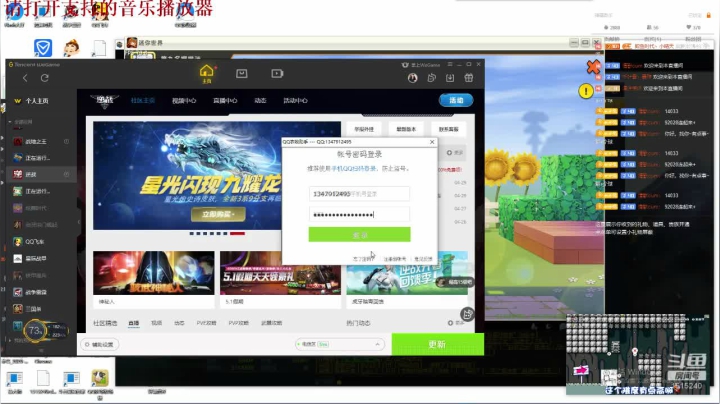Viewport: 720px width, 404px height.
Task: Click the forgot password link
Action: [363, 259]
